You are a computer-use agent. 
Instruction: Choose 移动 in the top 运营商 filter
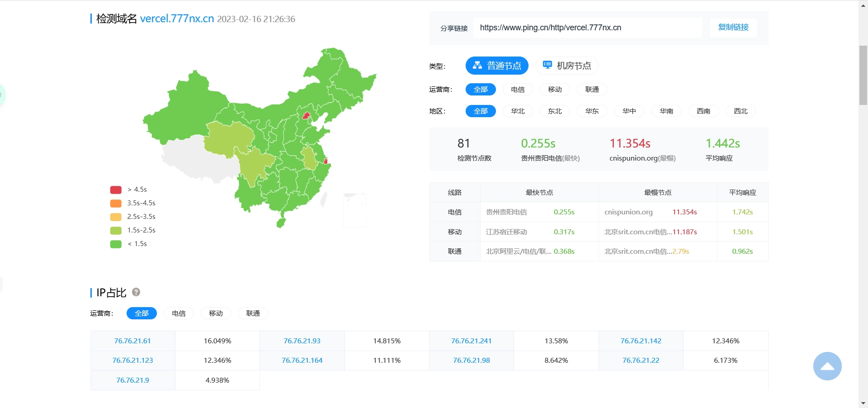click(555, 90)
